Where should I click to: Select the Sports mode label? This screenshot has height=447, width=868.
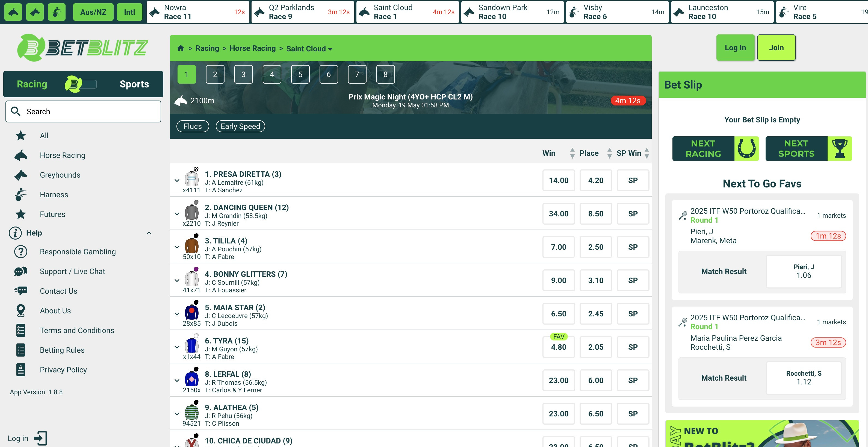pos(134,84)
